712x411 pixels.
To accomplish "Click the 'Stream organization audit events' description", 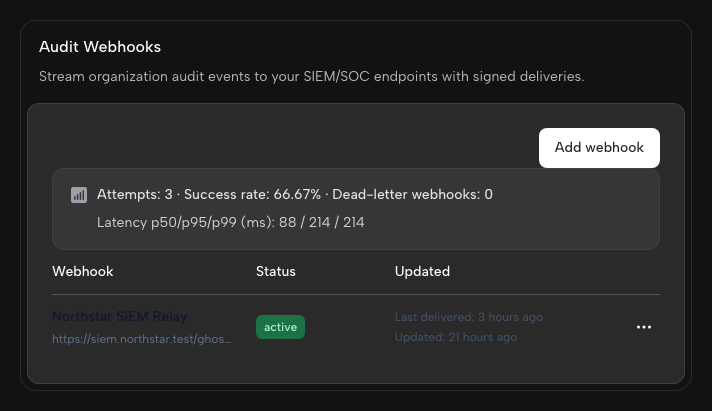I will pos(312,76).
